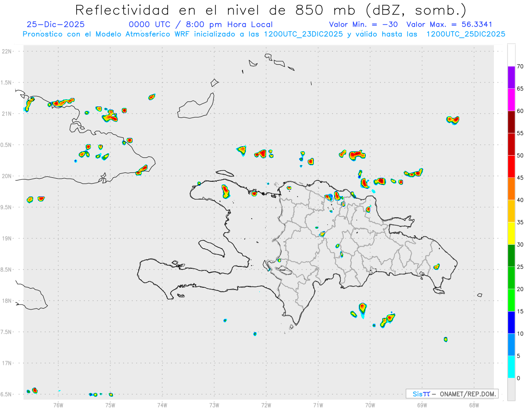Click the '68W' longitude label

474,405
